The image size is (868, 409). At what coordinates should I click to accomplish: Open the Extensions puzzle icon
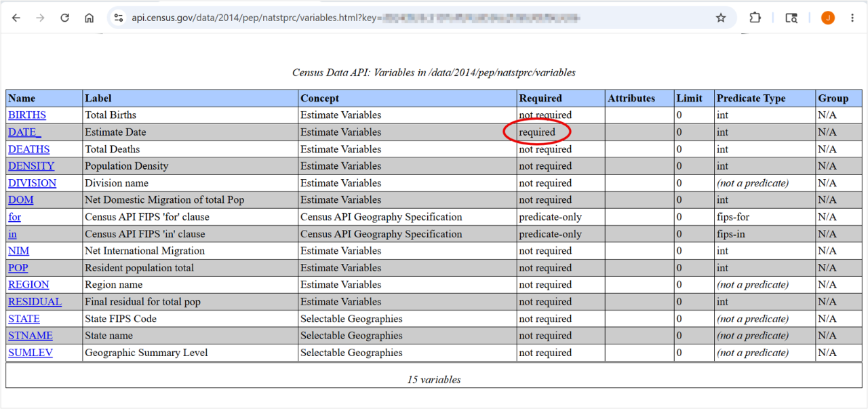pos(755,18)
